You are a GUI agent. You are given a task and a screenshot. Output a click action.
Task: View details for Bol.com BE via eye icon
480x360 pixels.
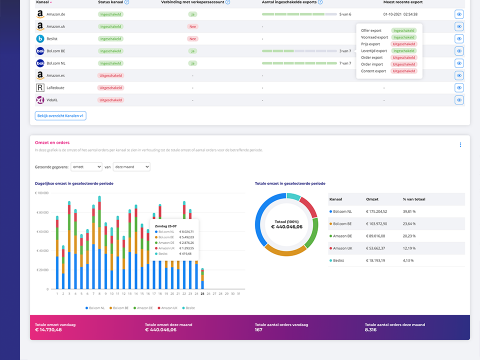click(459, 51)
